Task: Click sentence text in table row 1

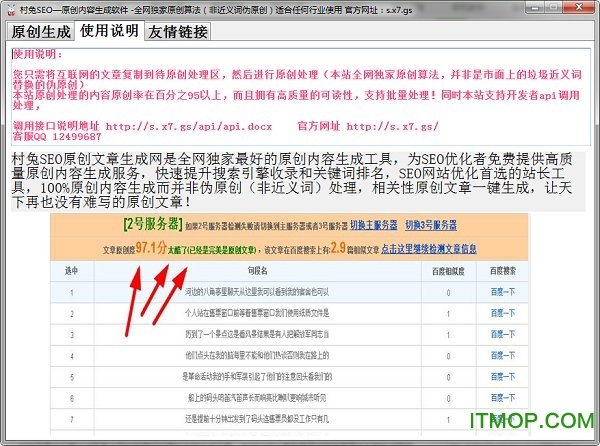Action: tap(257, 292)
